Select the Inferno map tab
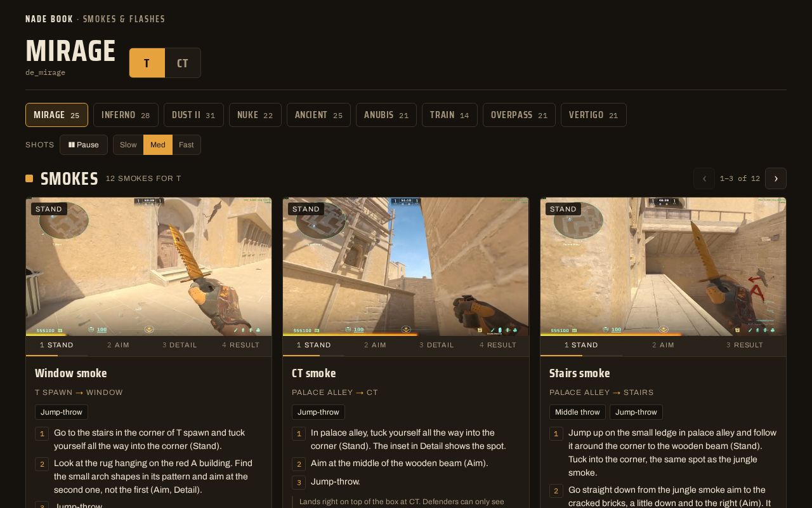This screenshot has height=508, width=812. [126, 115]
